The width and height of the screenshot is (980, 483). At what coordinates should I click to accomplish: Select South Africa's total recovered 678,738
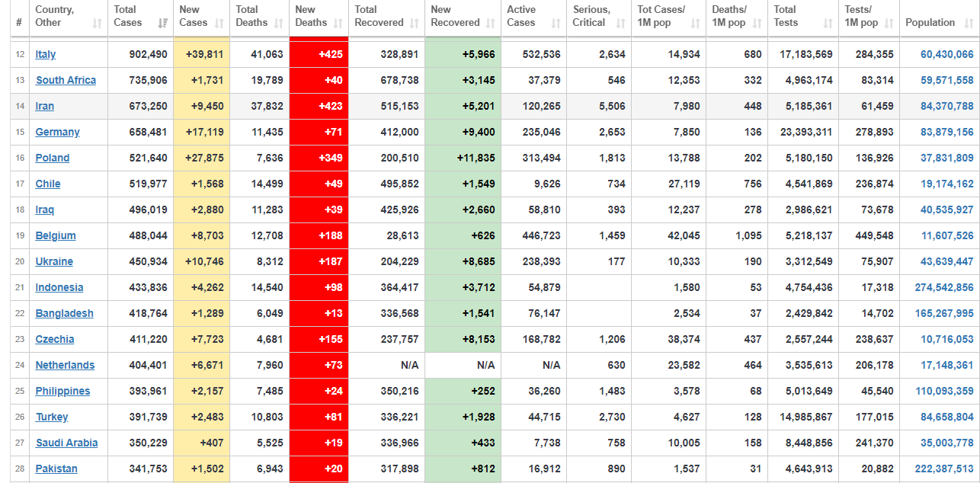[386, 80]
